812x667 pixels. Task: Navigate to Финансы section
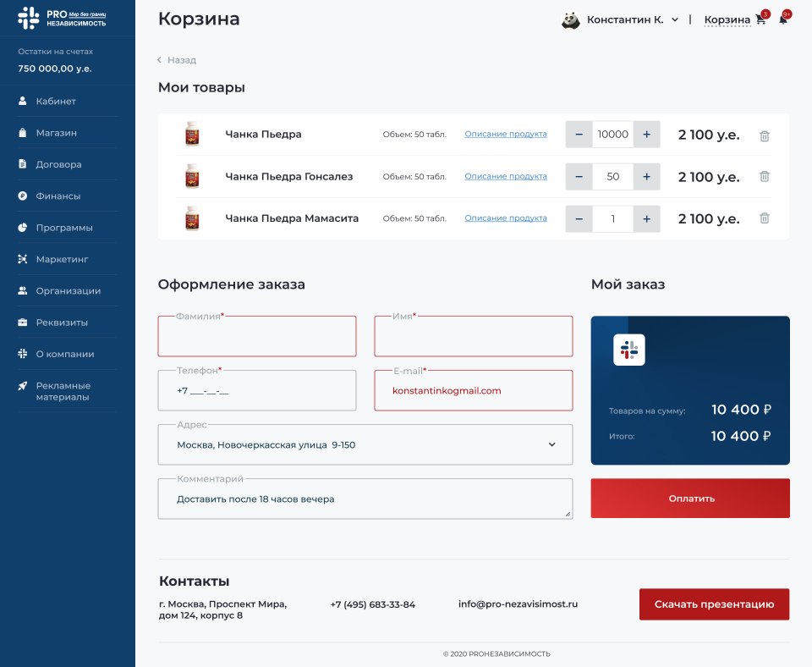58,196
